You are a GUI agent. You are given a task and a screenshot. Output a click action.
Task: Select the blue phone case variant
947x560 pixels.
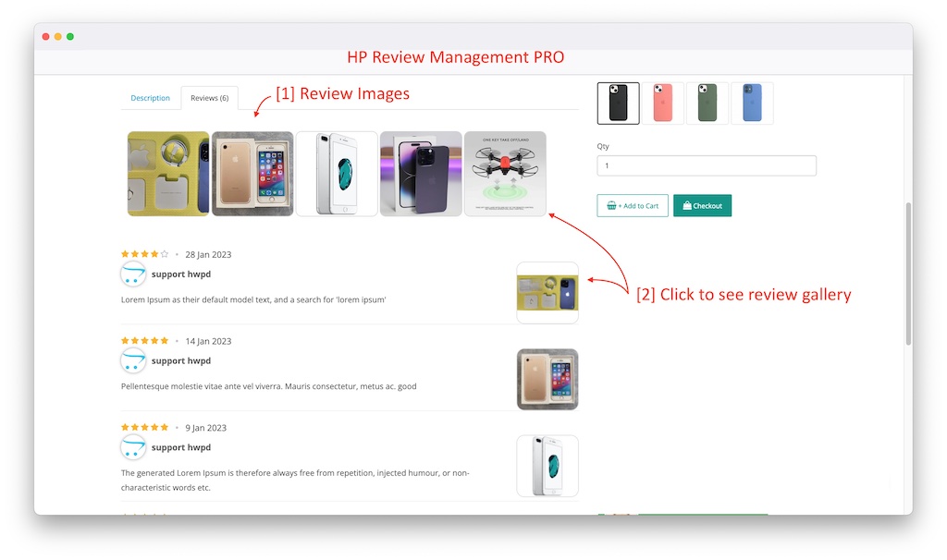click(x=751, y=103)
